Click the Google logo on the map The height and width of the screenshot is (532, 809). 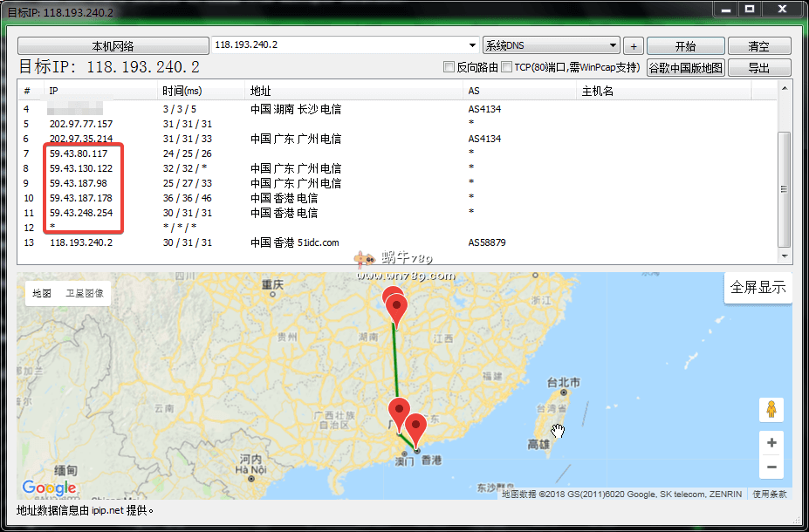pyautogui.click(x=49, y=488)
